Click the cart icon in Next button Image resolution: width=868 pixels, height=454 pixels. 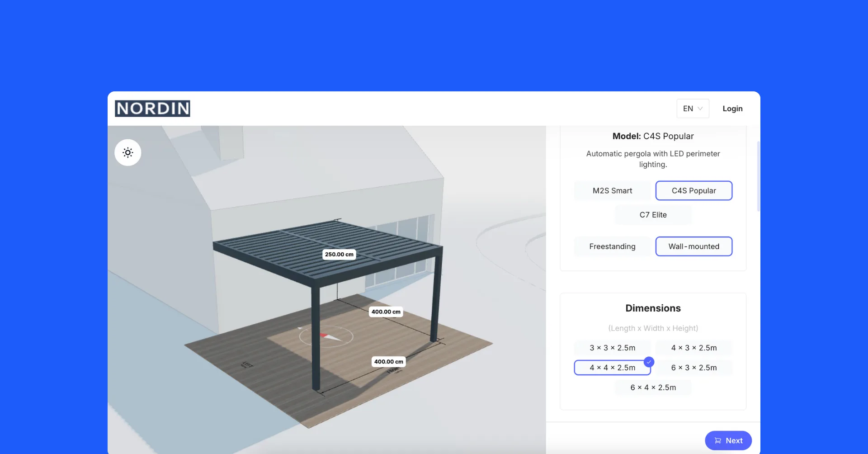tap(717, 440)
